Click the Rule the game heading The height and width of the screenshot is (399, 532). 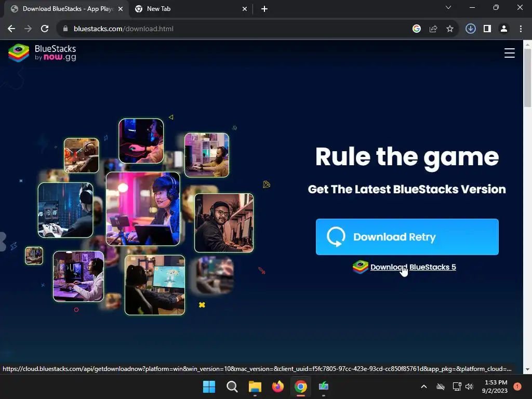click(407, 157)
